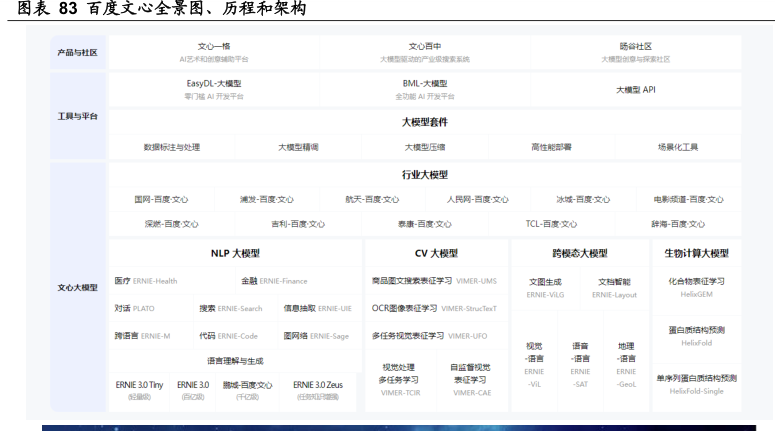Screen dimensions: 775x431
Task: Select the 搜索 ERNIE-Search entry
Action: 235,308
